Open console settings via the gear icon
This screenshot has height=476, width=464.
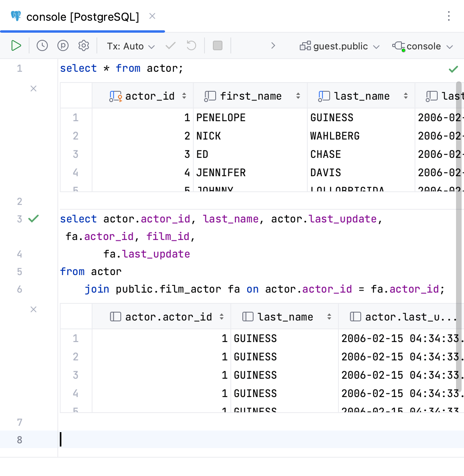[x=84, y=45]
